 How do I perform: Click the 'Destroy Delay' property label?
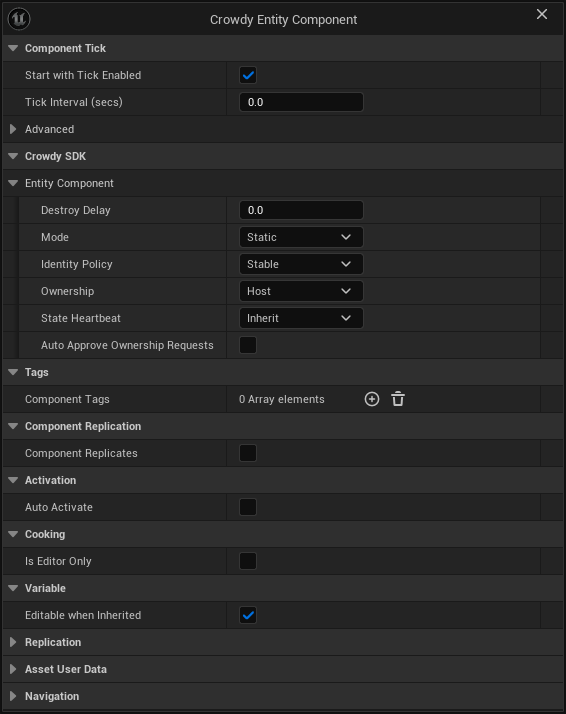coord(76,210)
